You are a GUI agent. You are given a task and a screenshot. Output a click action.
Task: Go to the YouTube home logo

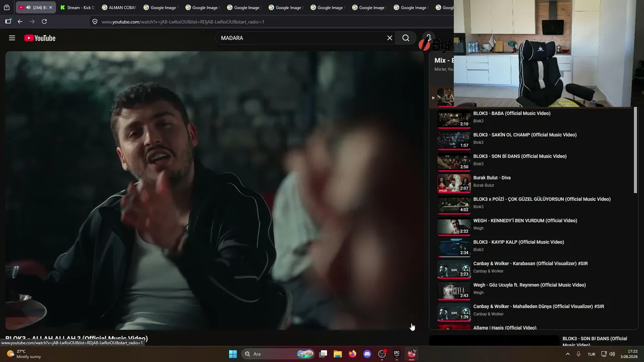pyautogui.click(x=40, y=38)
